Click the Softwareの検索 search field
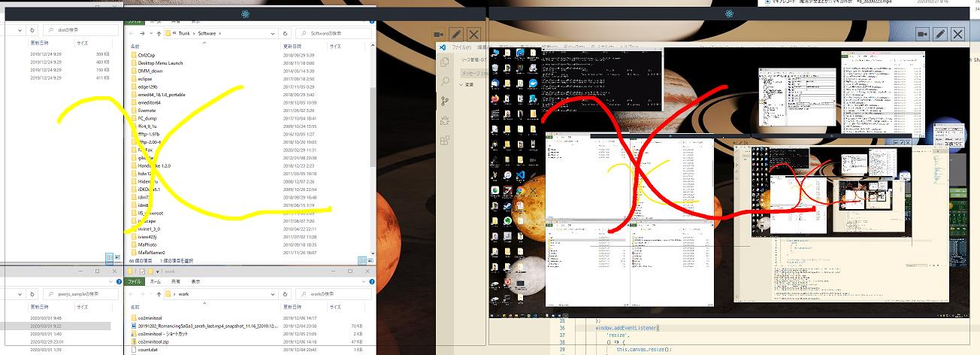 [x=333, y=33]
